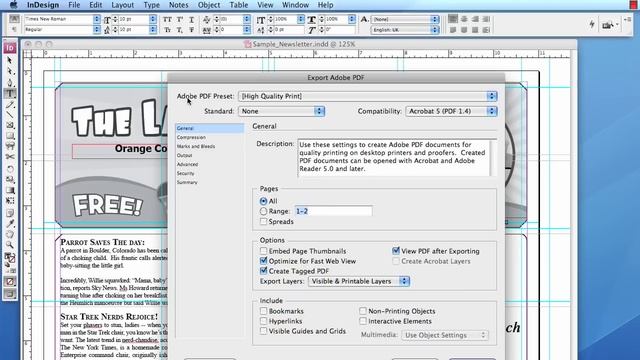Open the English: UK language dropdown

tap(405, 30)
